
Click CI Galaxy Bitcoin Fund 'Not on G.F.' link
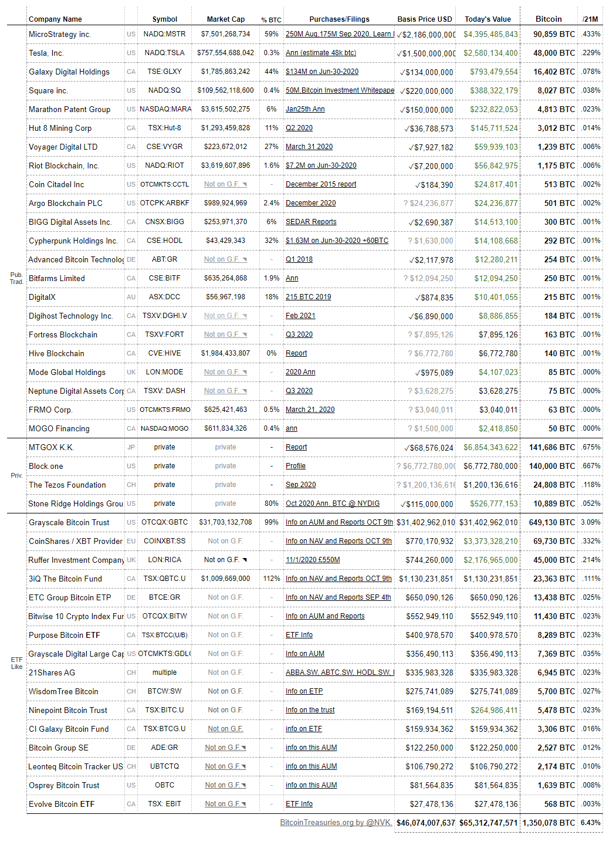point(225,729)
